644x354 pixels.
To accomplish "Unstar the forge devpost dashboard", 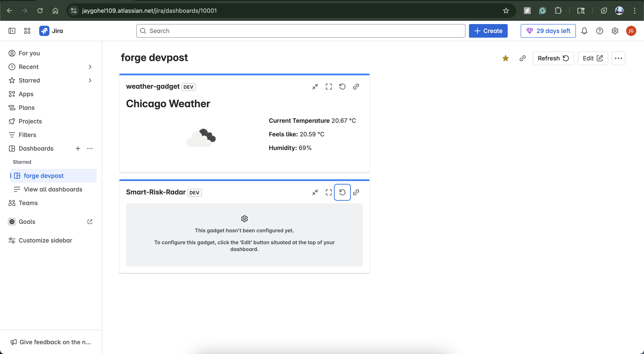I will point(505,59).
